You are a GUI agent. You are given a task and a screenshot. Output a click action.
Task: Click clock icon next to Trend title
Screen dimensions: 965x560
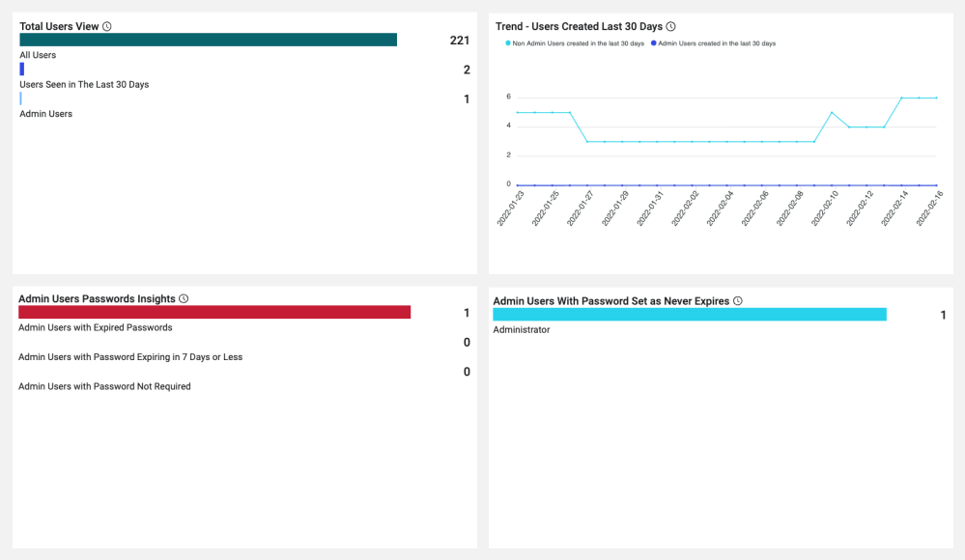670,26
